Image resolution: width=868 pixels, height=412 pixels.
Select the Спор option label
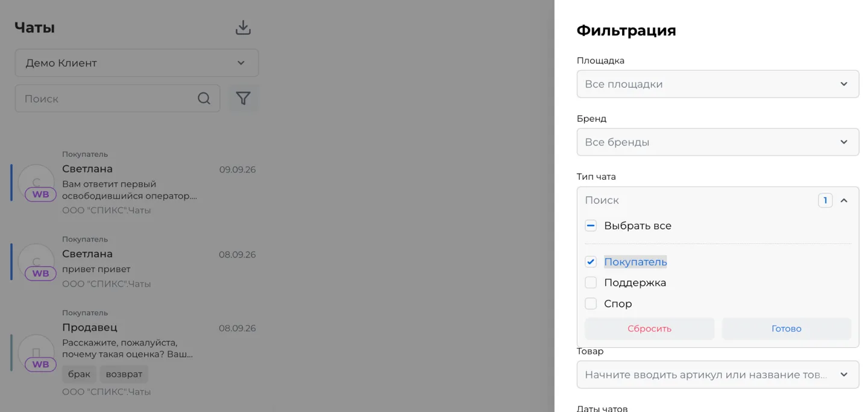click(x=618, y=303)
